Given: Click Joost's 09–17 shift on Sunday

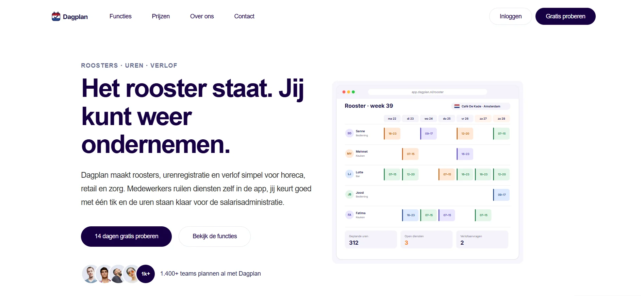Looking at the screenshot, I should pyautogui.click(x=501, y=195).
